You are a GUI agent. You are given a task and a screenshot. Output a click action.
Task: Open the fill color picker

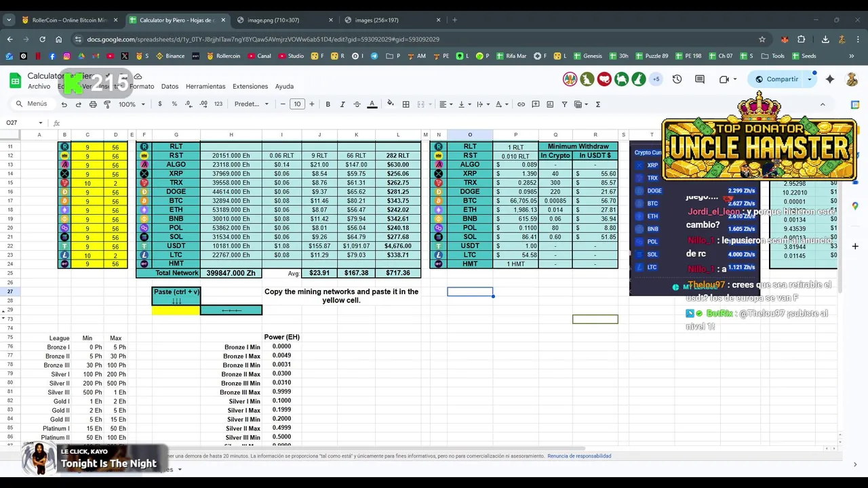click(390, 104)
